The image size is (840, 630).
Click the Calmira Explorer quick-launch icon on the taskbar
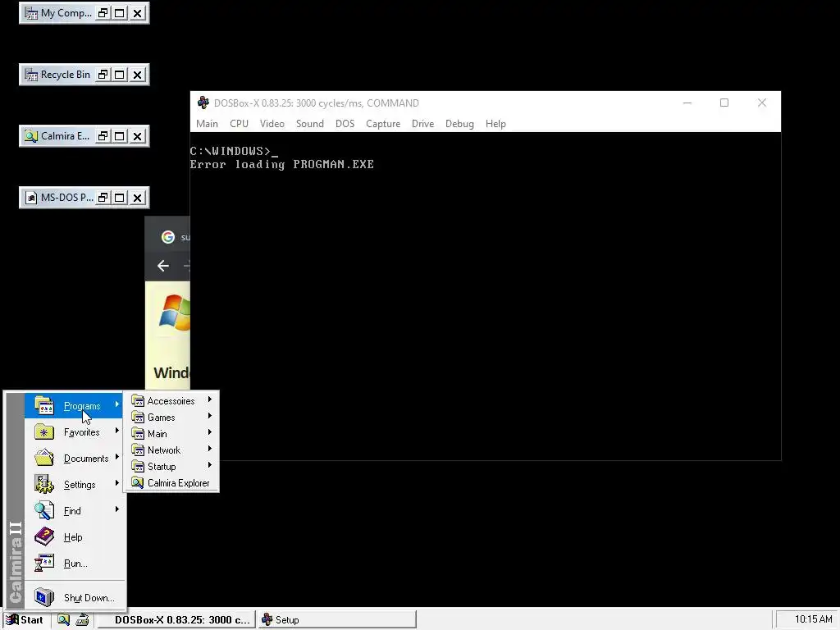pyautogui.click(x=64, y=620)
